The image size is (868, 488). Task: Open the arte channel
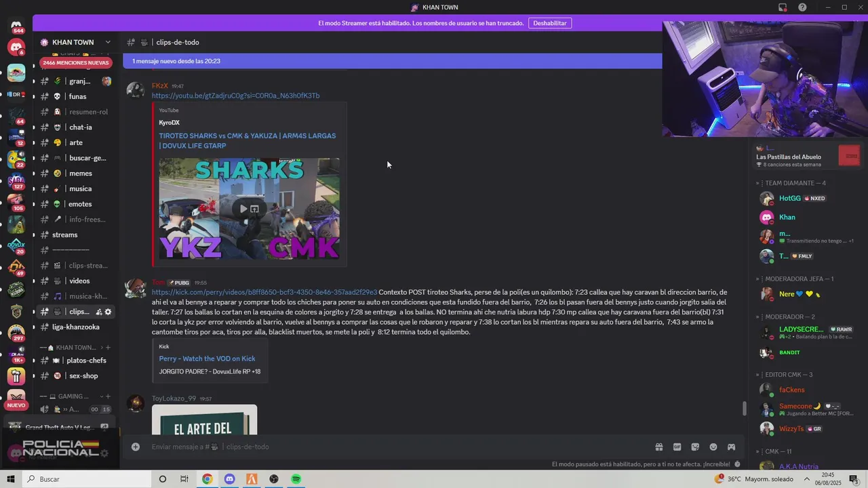[x=77, y=143]
